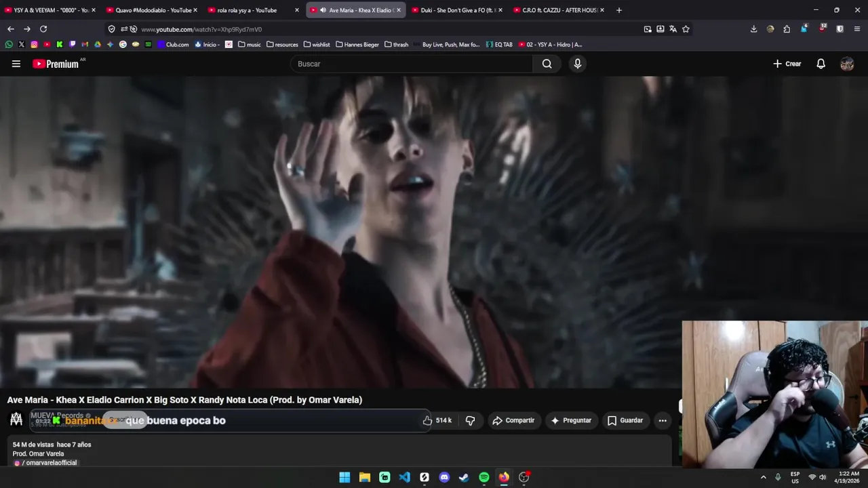The height and width of the screenshot is (488, 868).
Task: Open picture-in-picture from the address bar
Action: click(x=648, y=29)
